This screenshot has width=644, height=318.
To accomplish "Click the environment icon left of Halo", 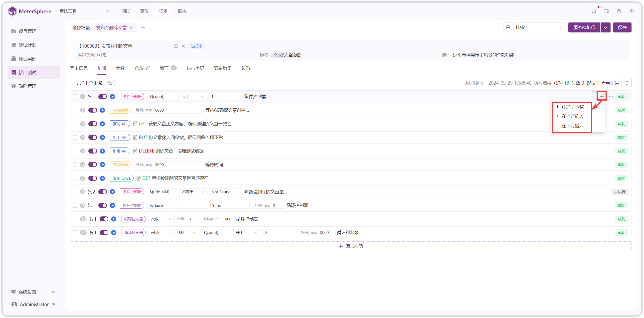I will (x=508, y=27).
